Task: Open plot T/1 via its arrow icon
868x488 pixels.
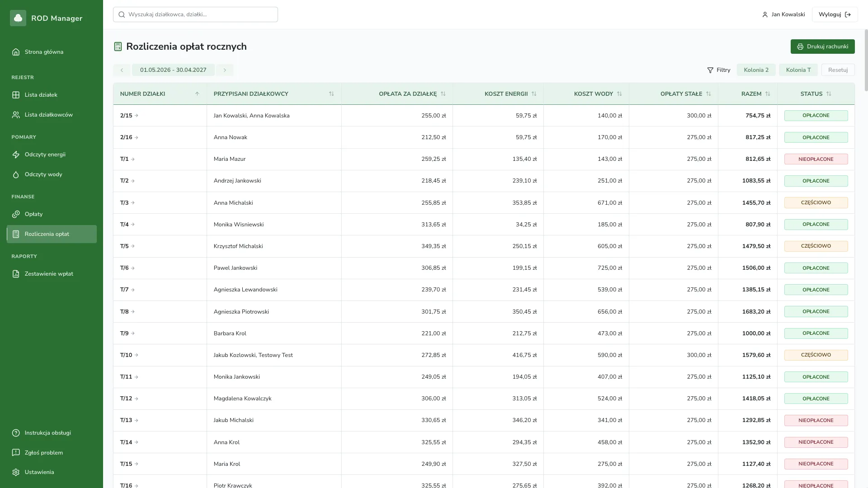Action: click(x=133, y=159)
